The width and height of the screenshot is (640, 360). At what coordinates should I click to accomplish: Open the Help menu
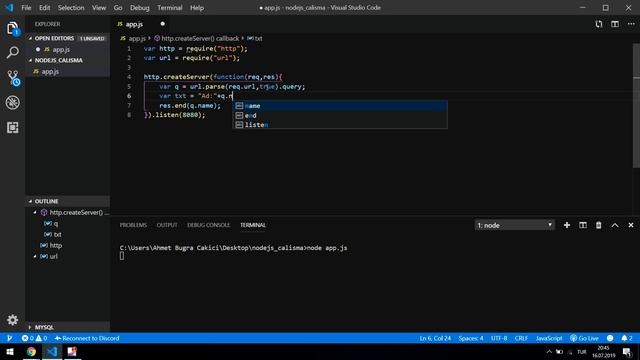197,8
